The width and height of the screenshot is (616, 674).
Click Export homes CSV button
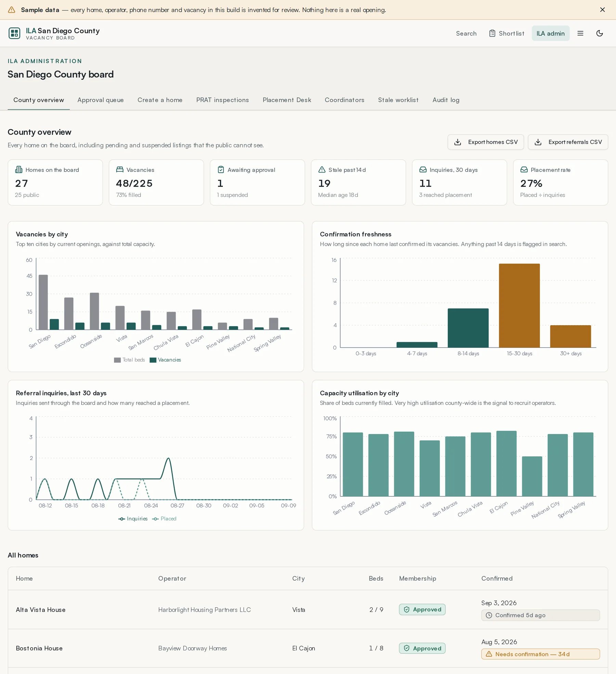pos(486,142)
